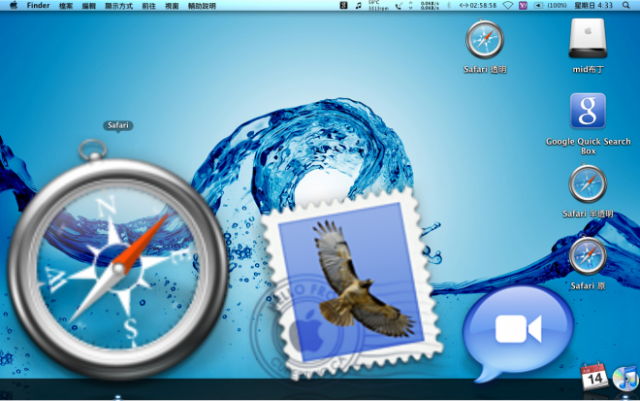
Task: Click the black square icon left of the music note
Action: point(344,5)
